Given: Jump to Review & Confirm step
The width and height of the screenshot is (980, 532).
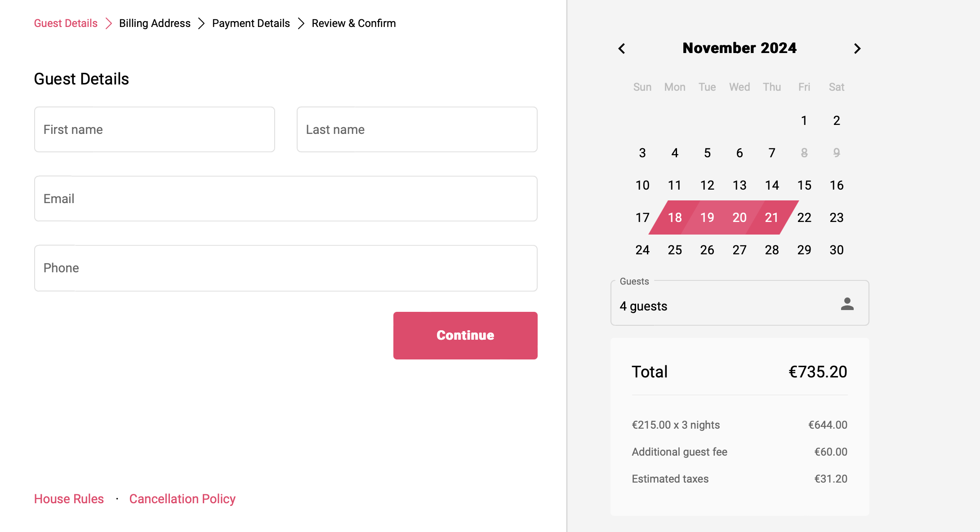Looking at the screenshot, I should pos(354,23).
